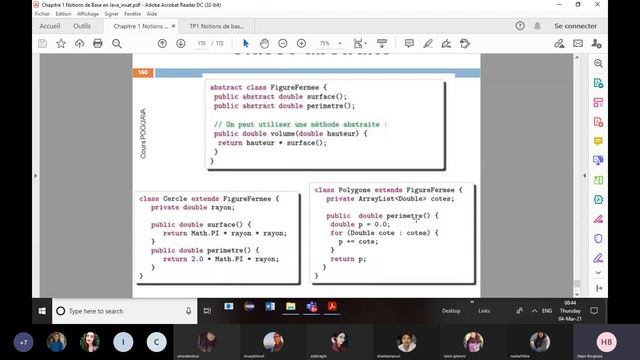This screenshot has height=360, width=640.
Task: Zoom in with the plus button
Action: click(x=301, y=43)
